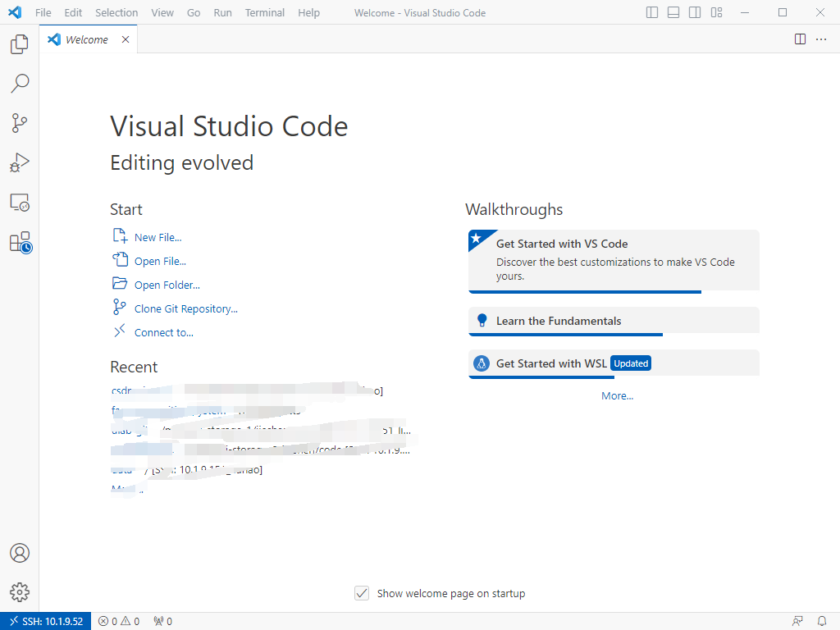Open Manage gear icon
The height and width of the screenshot is (630, 840).
[20, 592]
